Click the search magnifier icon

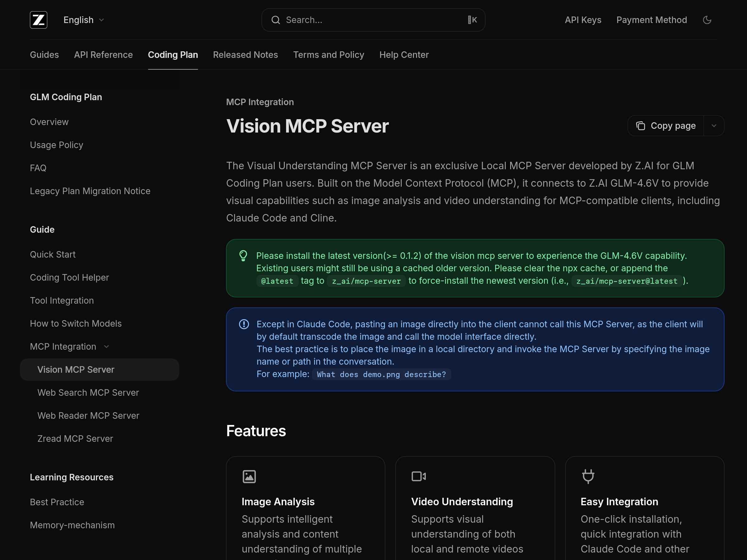pos(275,20)
